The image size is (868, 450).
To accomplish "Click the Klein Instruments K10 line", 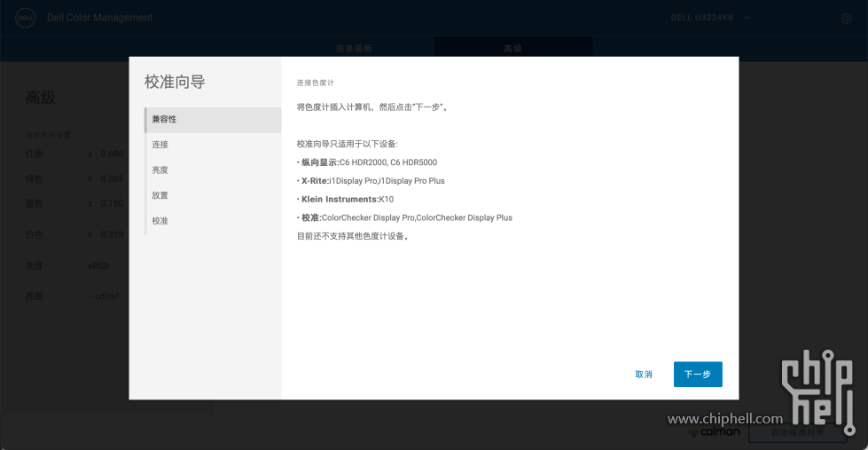I will click(x=345, y=199).
